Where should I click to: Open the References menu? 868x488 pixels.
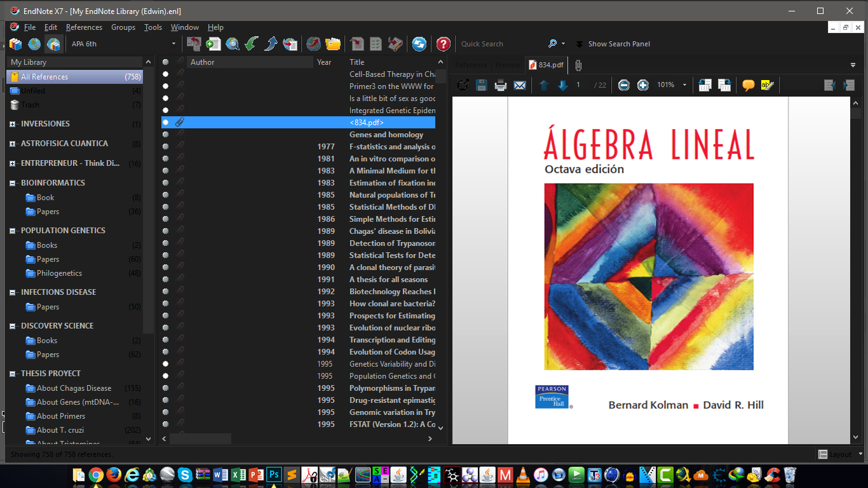(84, 27)
